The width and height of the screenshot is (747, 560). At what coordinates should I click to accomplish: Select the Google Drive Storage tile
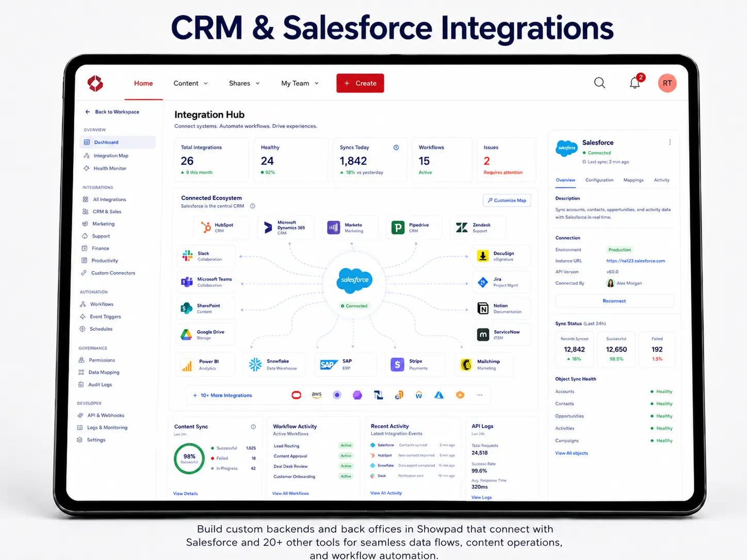pos(206,335)
